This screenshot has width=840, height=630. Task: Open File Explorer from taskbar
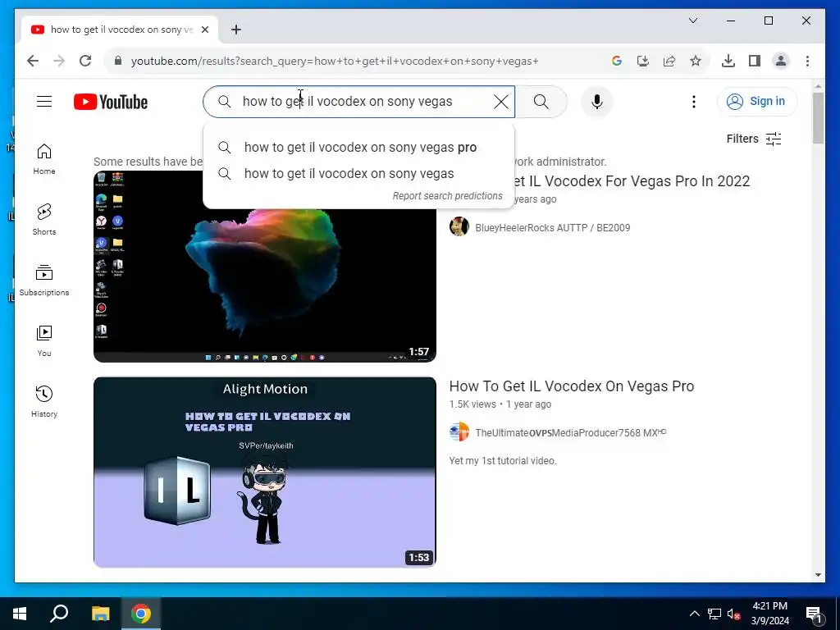coord(100,614)
